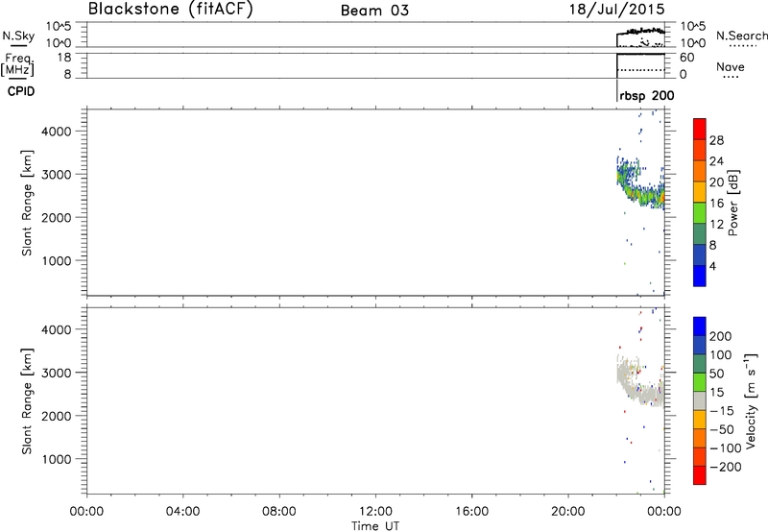Select the 'rbsp 200' CPID annotation
The height and width of the screenshot is (532, 768).
(x=646, y=95)
